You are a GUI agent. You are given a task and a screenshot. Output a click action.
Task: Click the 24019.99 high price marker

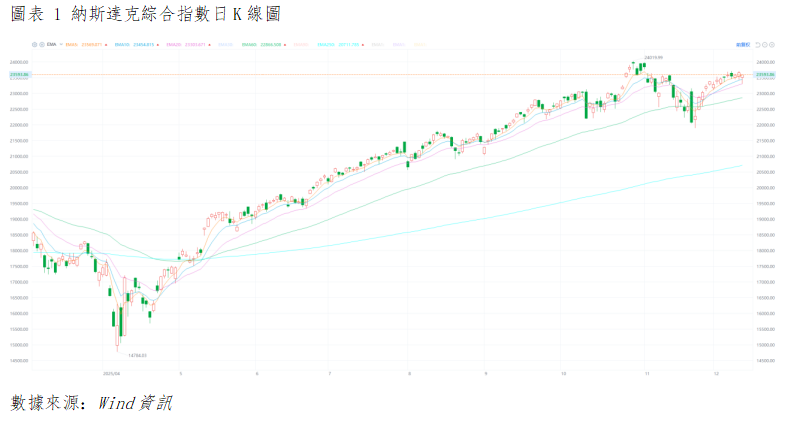coord(654,58)
